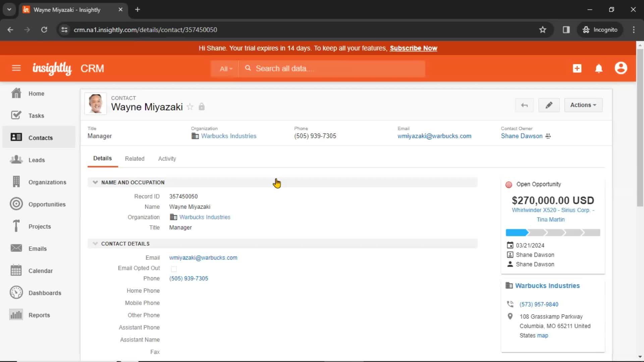644x362 pixels.
Task: Collapse the Name and Occupation section
Action: click(95, 182)
